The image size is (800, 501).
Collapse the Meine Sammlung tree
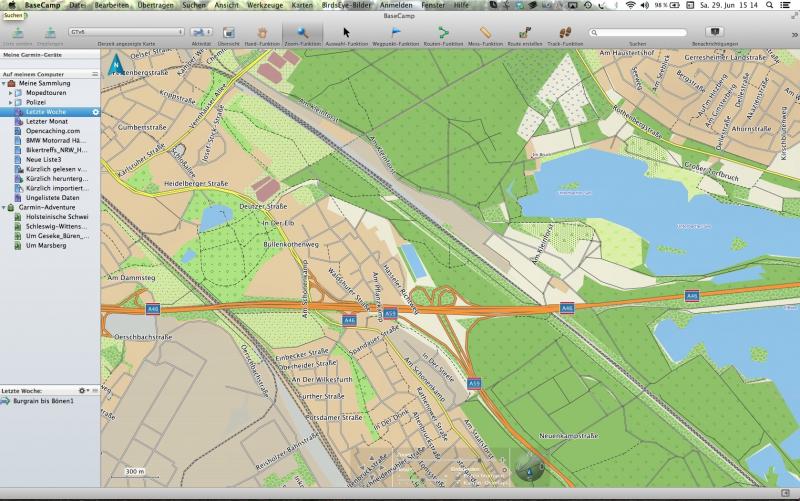(x=4, y=83)
